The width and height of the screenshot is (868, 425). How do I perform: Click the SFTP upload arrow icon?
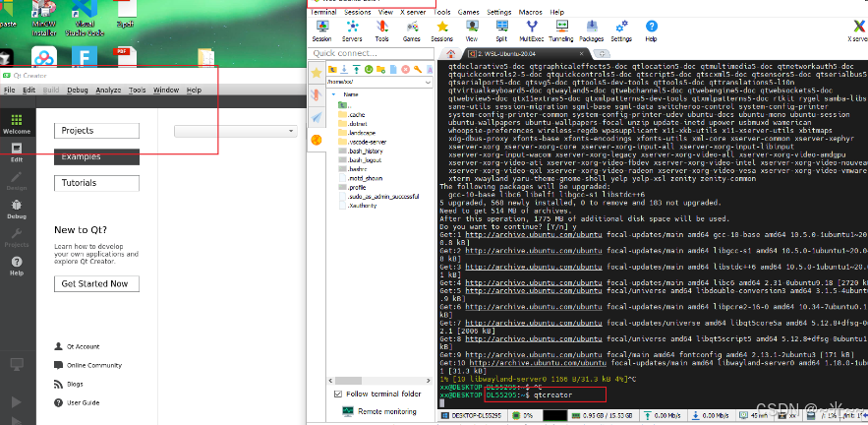coord(357,69)
